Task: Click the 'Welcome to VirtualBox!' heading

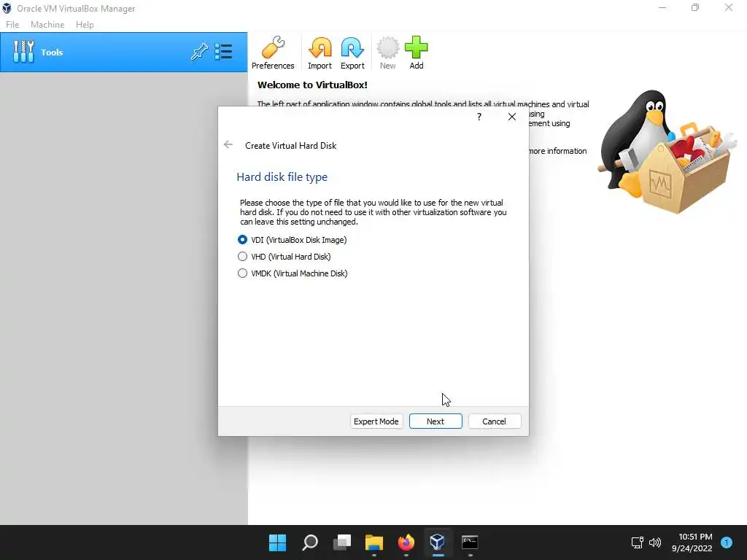Action: point(312,85)
